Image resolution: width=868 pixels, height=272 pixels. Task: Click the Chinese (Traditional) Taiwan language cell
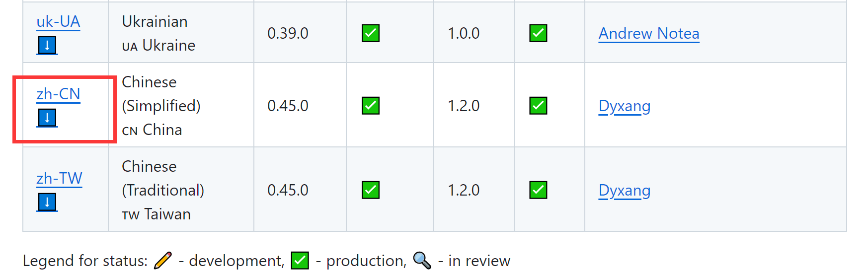coord(181,190)
